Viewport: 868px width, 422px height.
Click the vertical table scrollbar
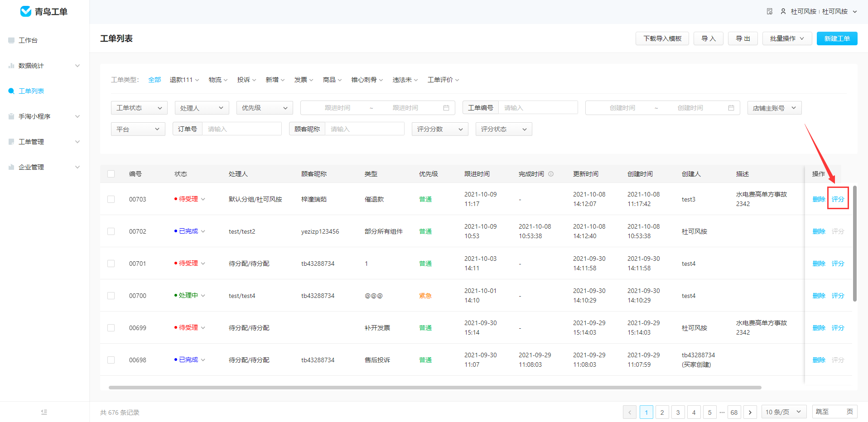click(x=855, y=244)
